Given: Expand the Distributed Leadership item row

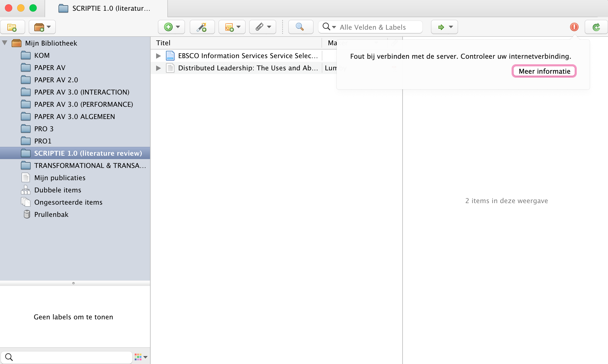Looking at the screenshot, I should 158,68.
